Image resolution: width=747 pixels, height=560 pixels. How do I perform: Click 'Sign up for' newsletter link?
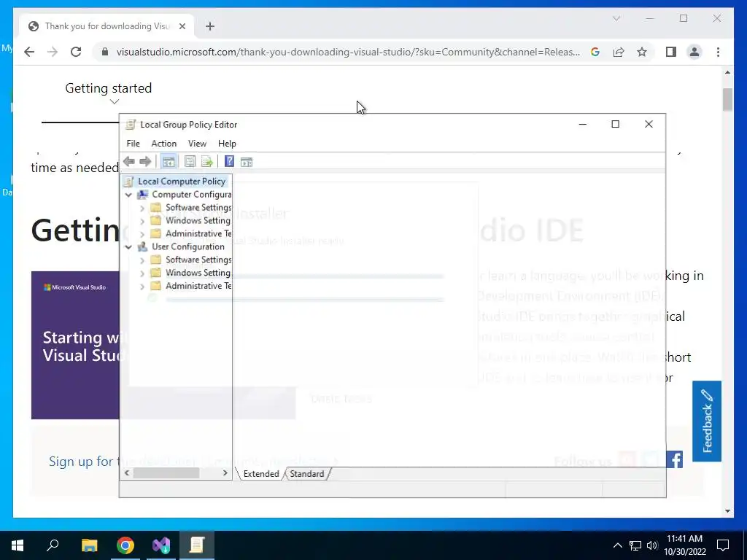81,461
